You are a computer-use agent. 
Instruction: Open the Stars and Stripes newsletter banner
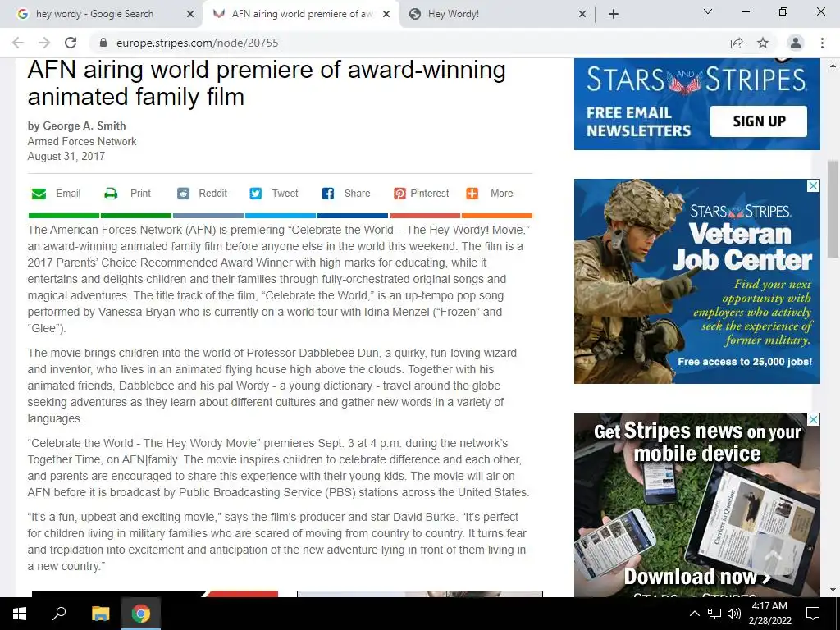tap(697, 104)
